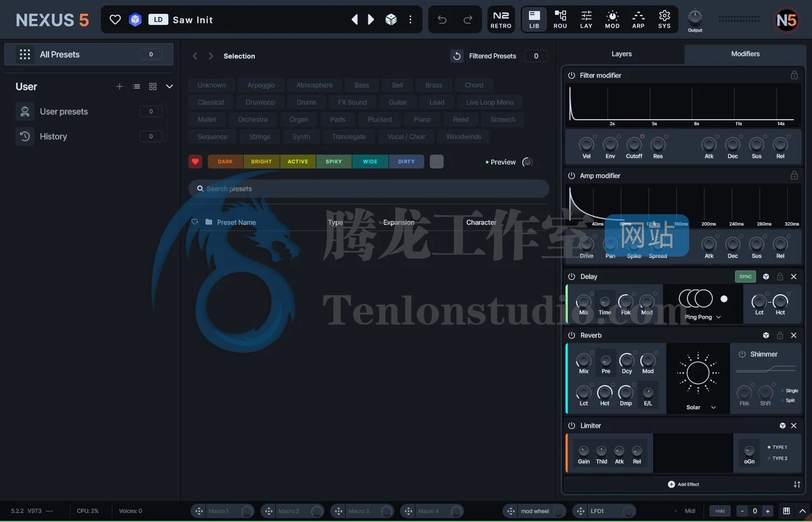Image resolution: width=812 pixels, height=522 pixels.
Task: Switch user folders to grid view
Action: pos(153,86)
